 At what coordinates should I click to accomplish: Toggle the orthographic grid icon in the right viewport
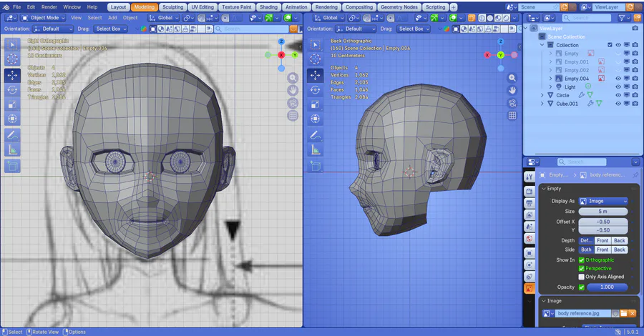click(512, 116)
